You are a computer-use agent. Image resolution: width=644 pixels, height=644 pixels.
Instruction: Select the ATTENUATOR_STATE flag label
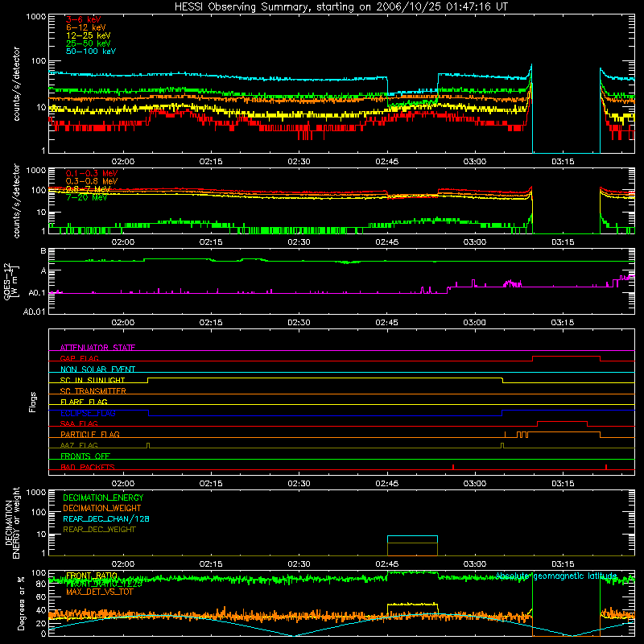[97, 348]
